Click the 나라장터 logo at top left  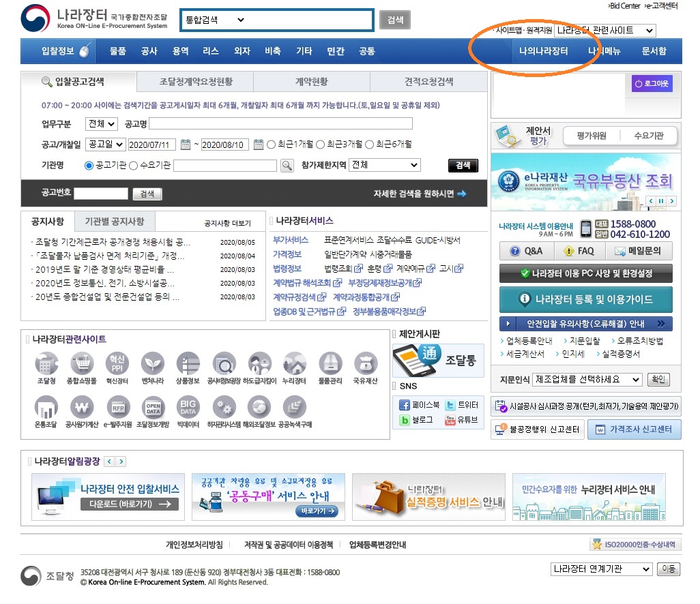point(94,18)
